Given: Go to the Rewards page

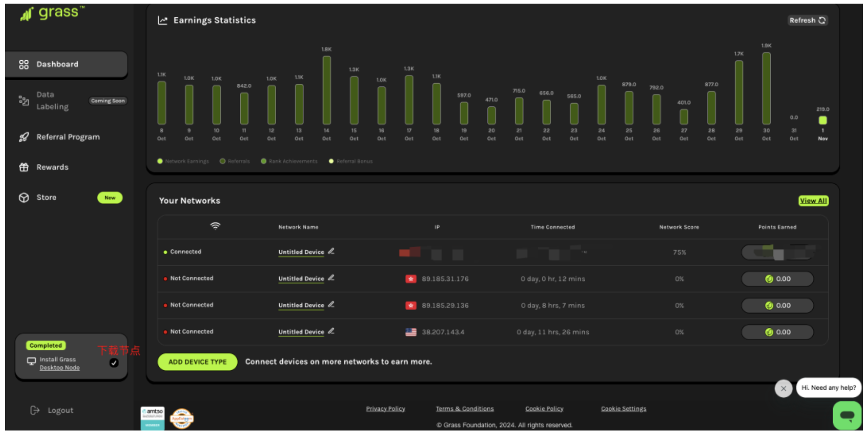Looking at the screenshot, I should [52, 167].
